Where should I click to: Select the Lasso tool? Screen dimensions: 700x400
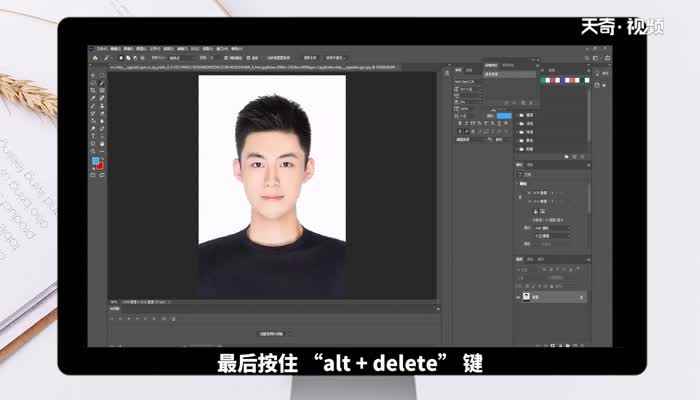click(93, 83)
